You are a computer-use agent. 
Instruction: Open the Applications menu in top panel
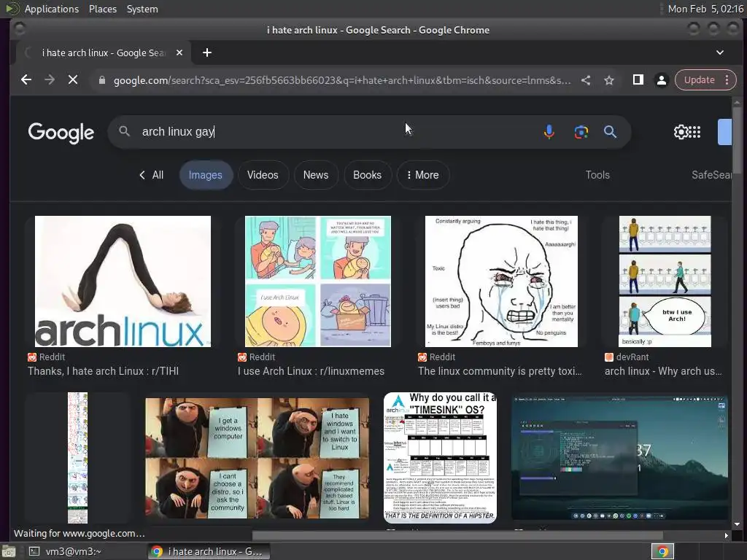pos(52,9)
